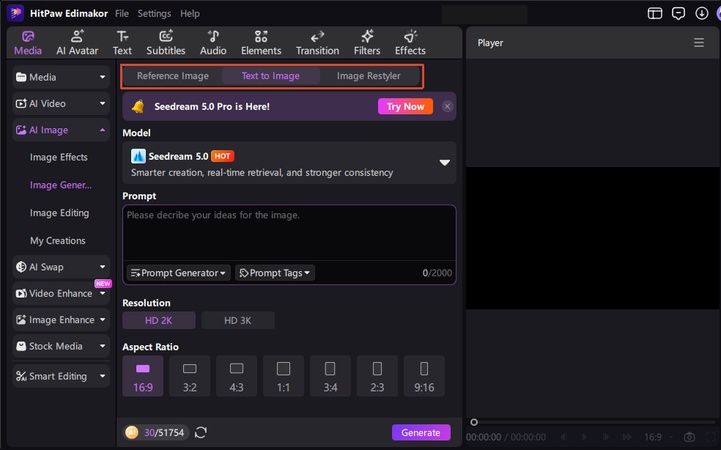Click the player next frame button
Image resolution: width=721 pixels, height=450 pixels.
pos(606,437)
